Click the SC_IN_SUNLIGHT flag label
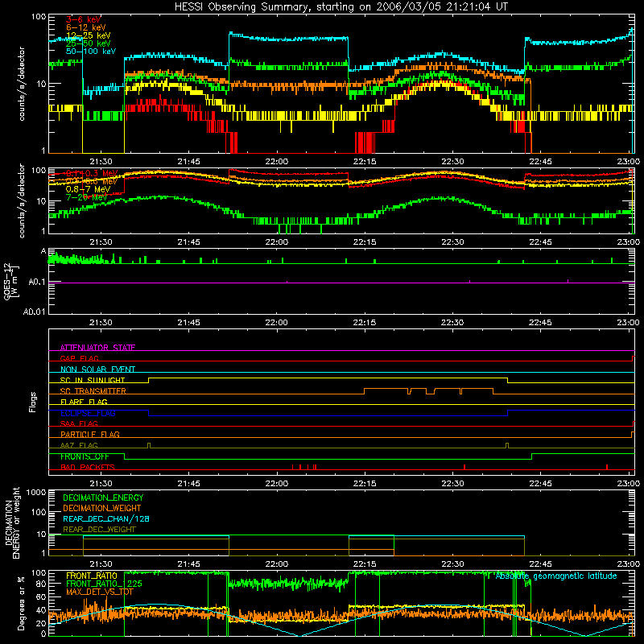 click(93, 380)
